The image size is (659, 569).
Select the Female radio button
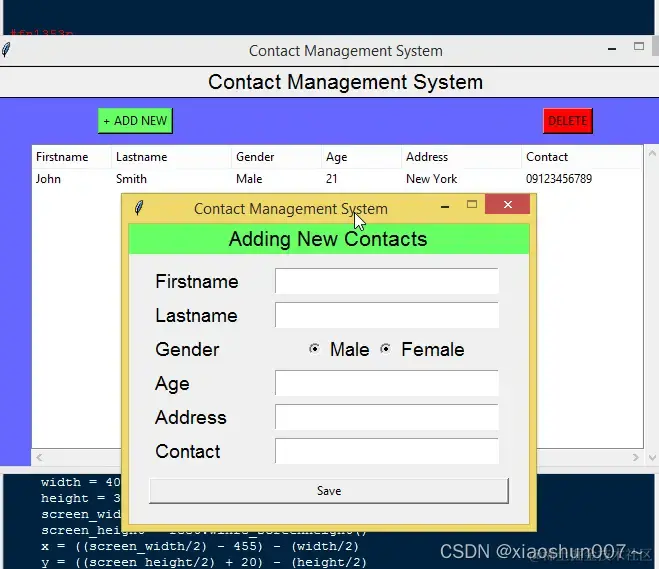pyautogui.click(x=385, y=349)
